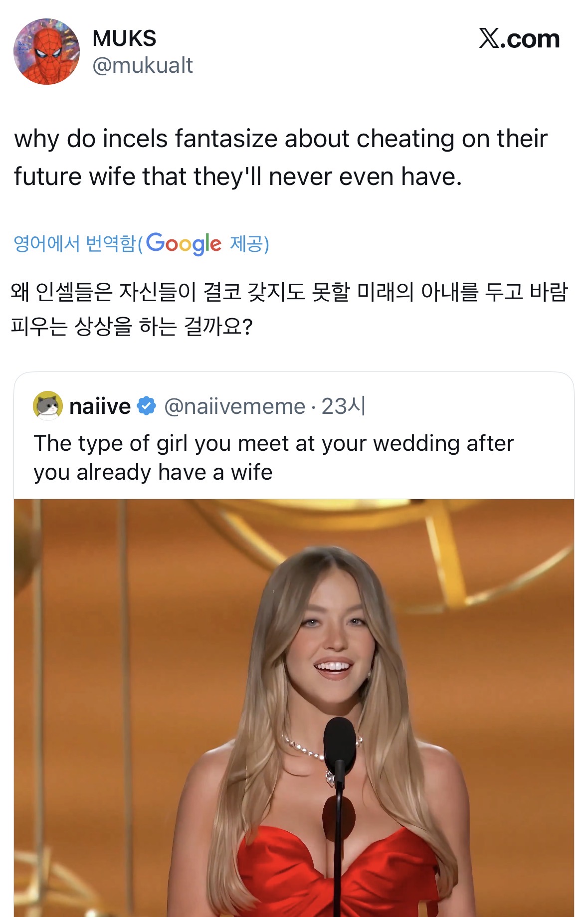Click the MUKS display name
Viewport: 588px width, 917px height.
[124, 38]
